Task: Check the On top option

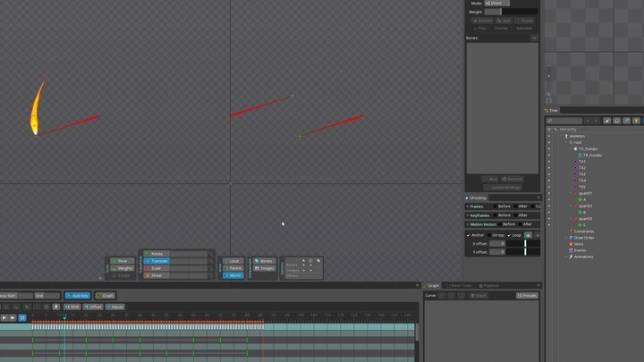Action: coord(488,235)
